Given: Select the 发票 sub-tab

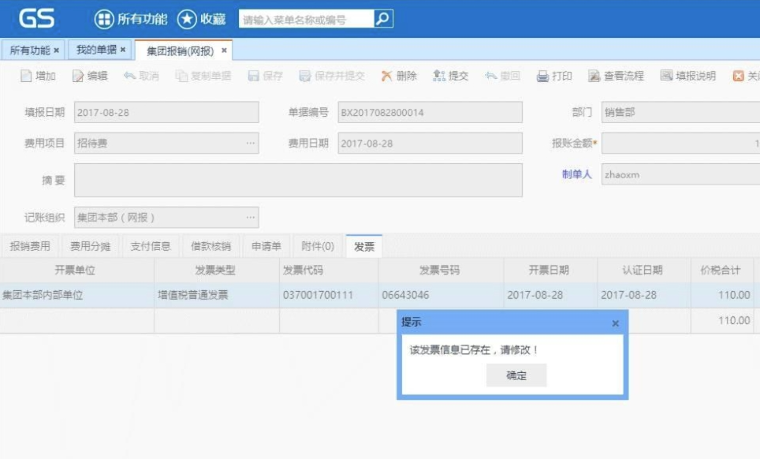Looking at the screenshot, I should (x=364, y=246).
